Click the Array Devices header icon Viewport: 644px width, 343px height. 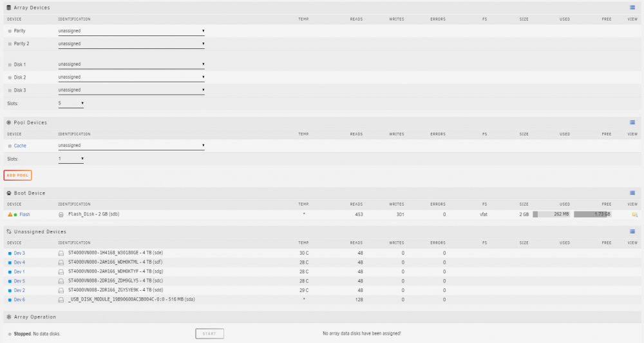[8, 7]
